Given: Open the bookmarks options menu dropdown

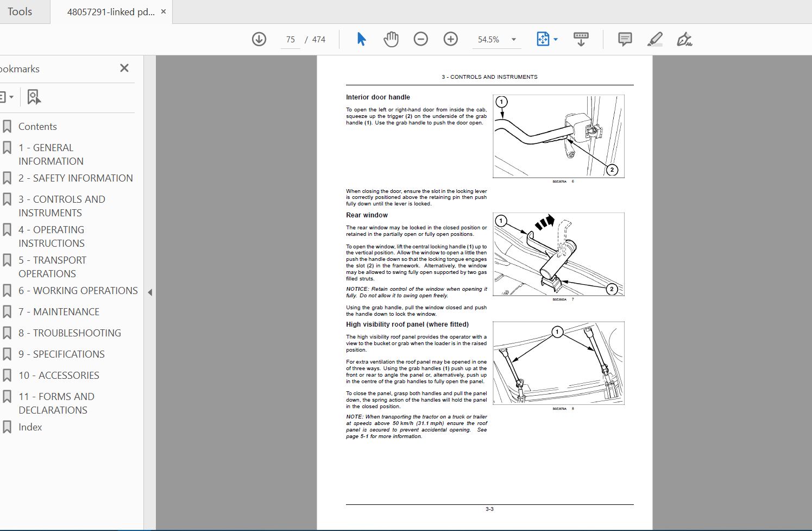Looking at the screenshot, I should pyautogui.click(x=7, y=97).
